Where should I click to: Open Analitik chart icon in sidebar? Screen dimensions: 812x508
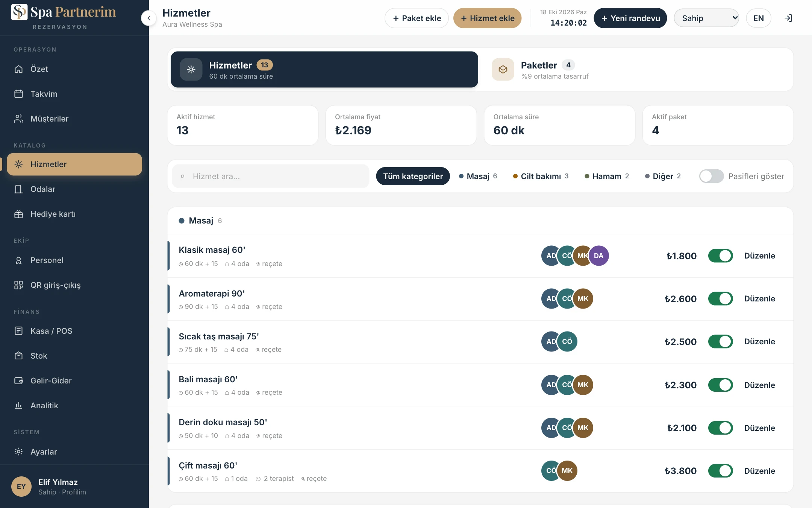18,405
